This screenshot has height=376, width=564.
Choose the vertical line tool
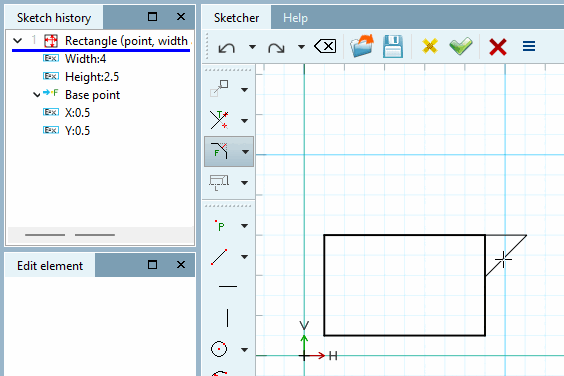227,318
